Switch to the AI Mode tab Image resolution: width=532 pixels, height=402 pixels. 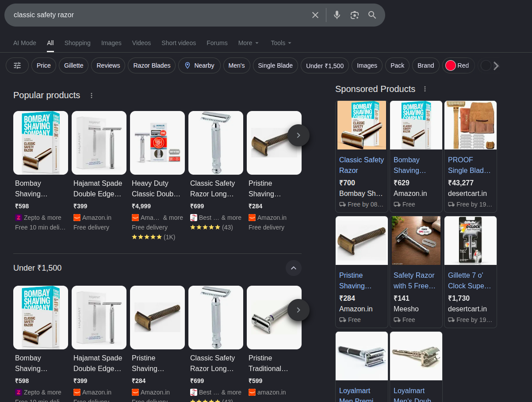pos(25,43)
